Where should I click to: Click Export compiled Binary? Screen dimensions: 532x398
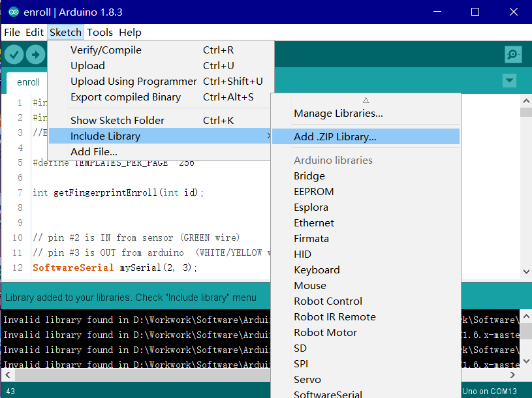click(125, 97)
